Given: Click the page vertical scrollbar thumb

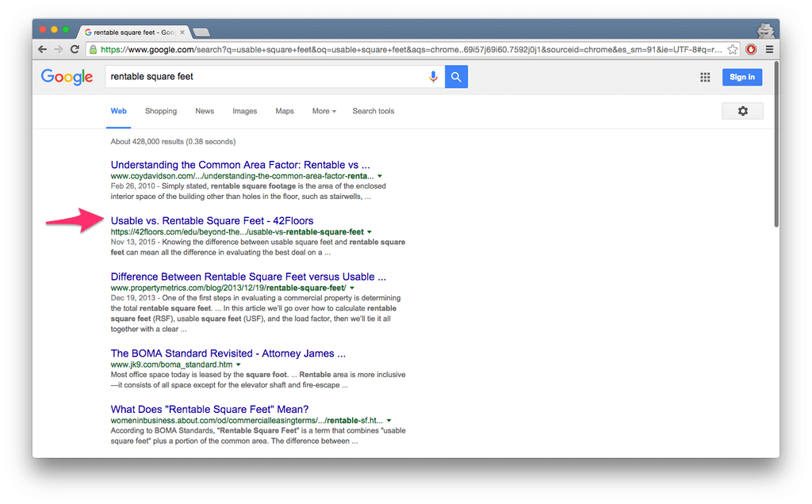Looking at the screenshot, I should 776,144.
